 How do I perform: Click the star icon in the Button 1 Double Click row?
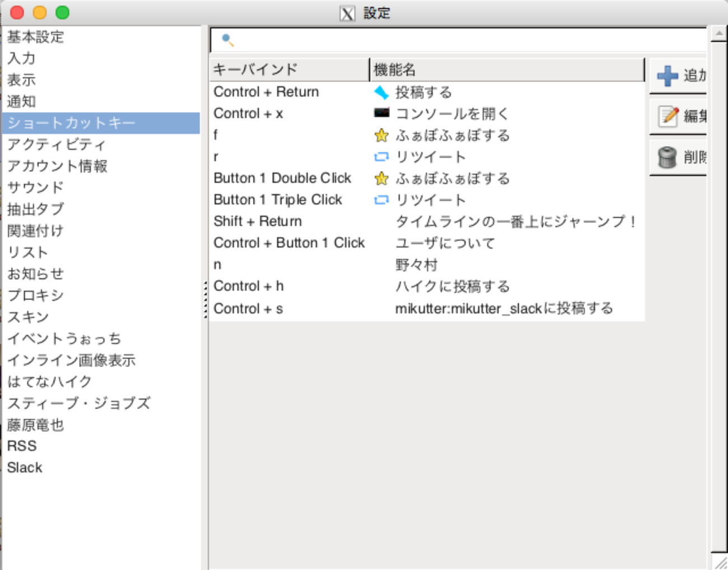click(x=381, y=178)
